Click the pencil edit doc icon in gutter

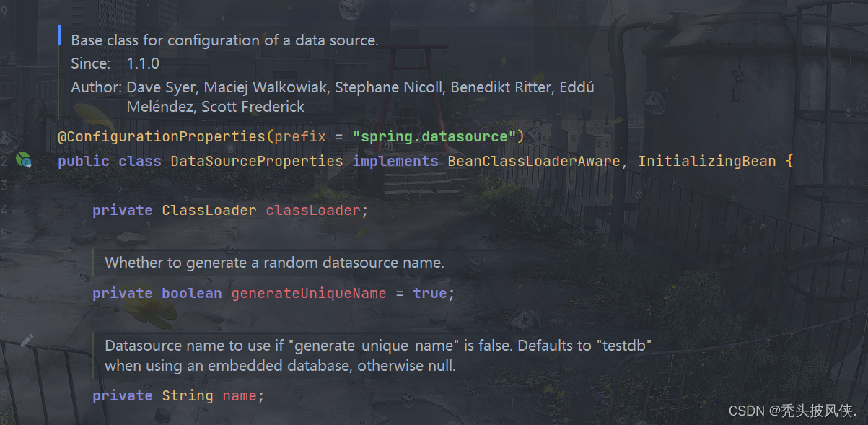tap(26, 340)
